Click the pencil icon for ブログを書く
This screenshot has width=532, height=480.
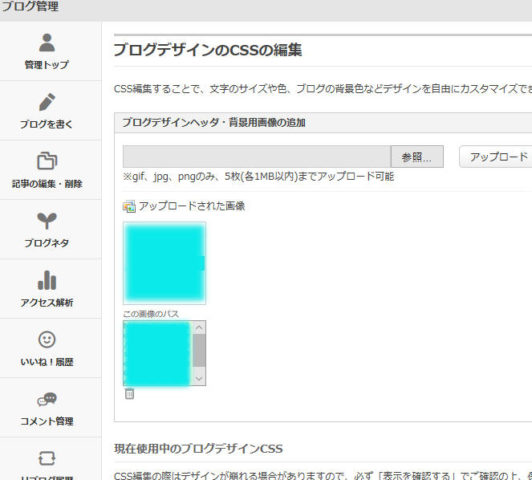click(47, 102)
